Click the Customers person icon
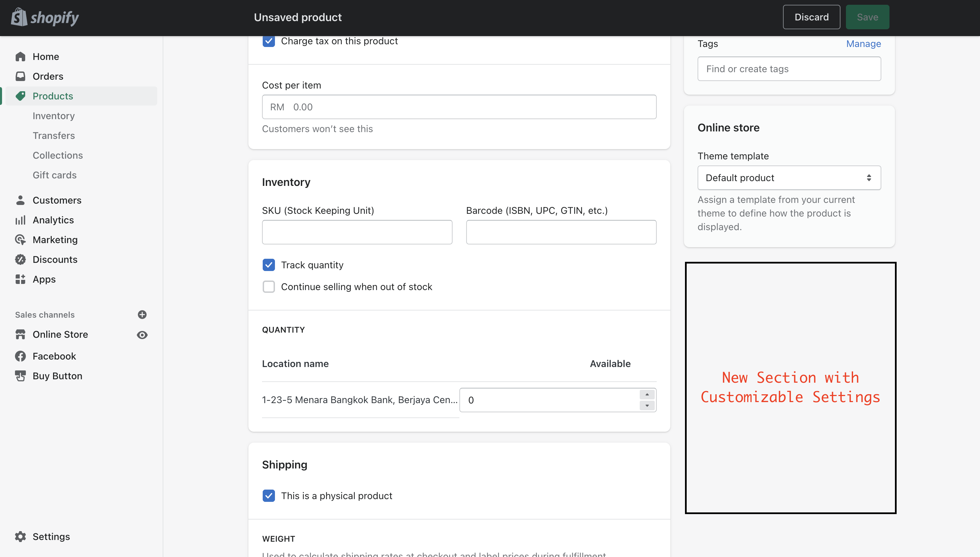 (x=20, y=200)
